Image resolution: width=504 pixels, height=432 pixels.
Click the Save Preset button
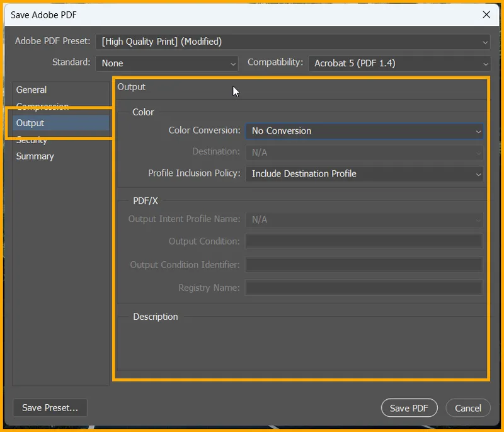coord(49,407)
